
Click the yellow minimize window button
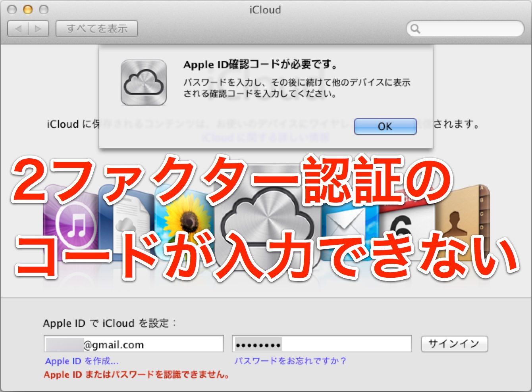(x=28, y=10)
